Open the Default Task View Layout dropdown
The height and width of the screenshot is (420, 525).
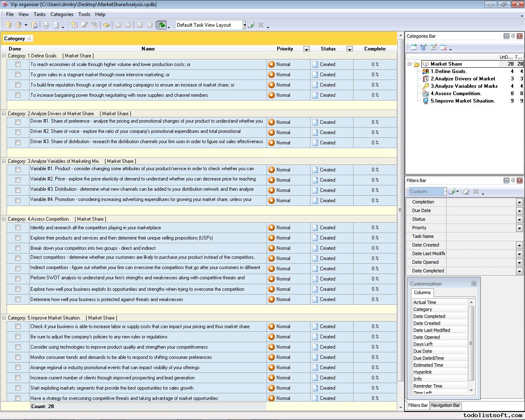tap(244, 25)
